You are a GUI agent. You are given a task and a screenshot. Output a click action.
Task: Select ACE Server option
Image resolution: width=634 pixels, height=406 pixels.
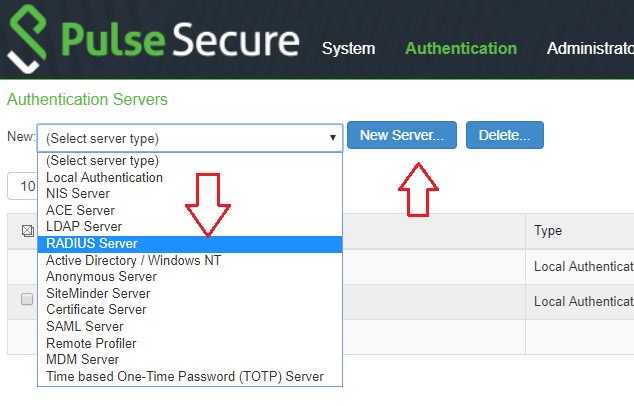click(x=80, y=210)
